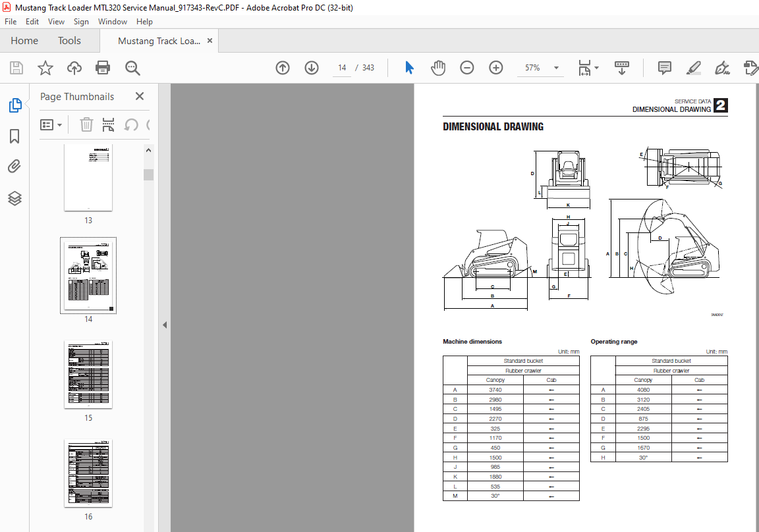759x532 pixels.
Task: Upload file to cloud icon
Action: coord(74,68)
